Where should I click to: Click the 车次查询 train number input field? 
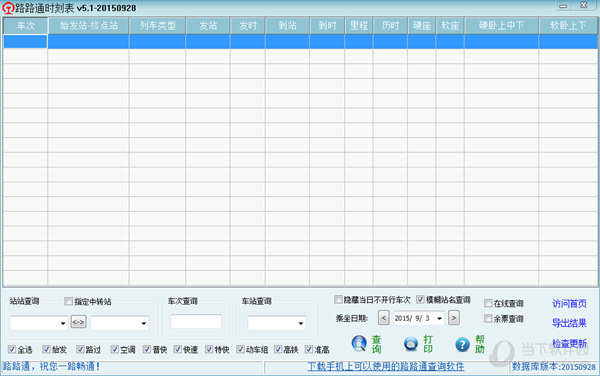coord(196,321)
